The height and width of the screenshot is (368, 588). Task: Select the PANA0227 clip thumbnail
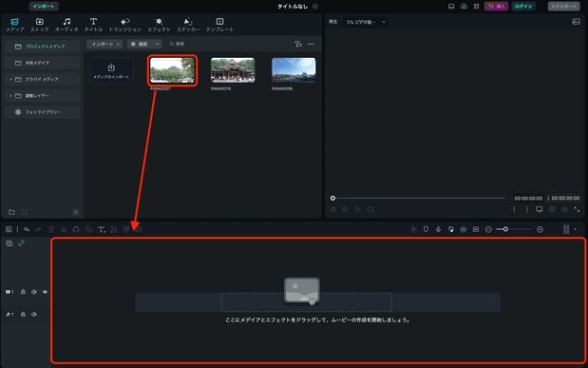(173, 70)
